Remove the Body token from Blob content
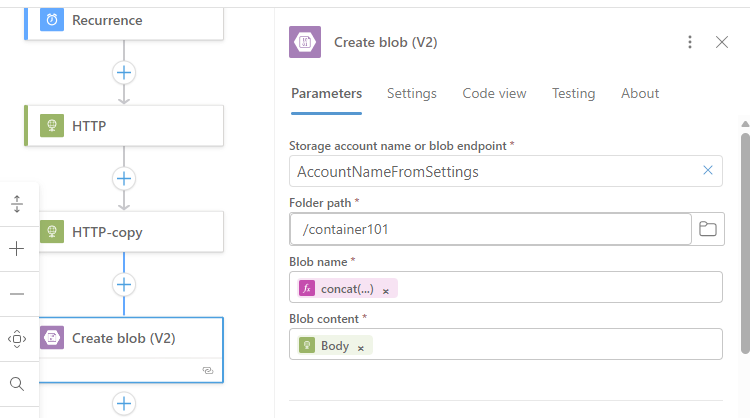Viewport: 750px width, 418px height. pyautogui.click(x=361, y=348)
